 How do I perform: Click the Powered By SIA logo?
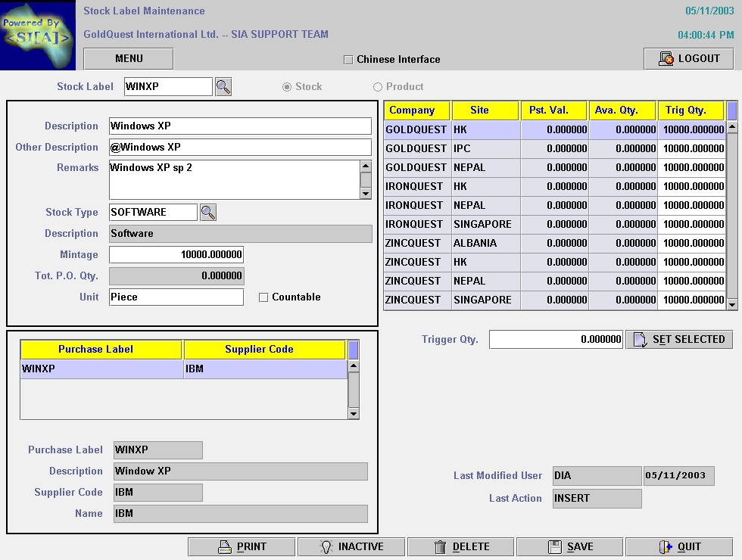37,35
